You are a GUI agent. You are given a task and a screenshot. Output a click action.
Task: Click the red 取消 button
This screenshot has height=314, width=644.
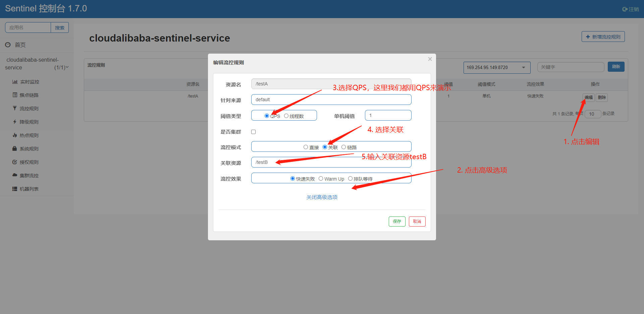[x=417, y=222]
